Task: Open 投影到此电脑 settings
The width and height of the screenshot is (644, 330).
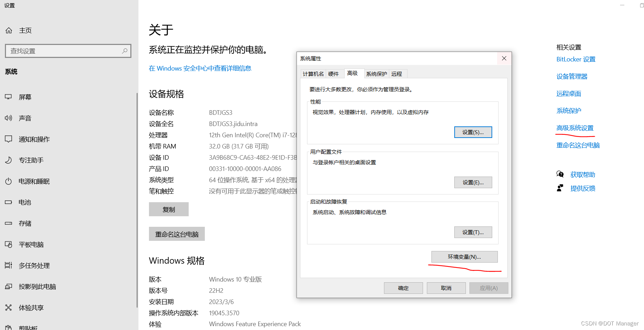Action: (x=38, y=286)
